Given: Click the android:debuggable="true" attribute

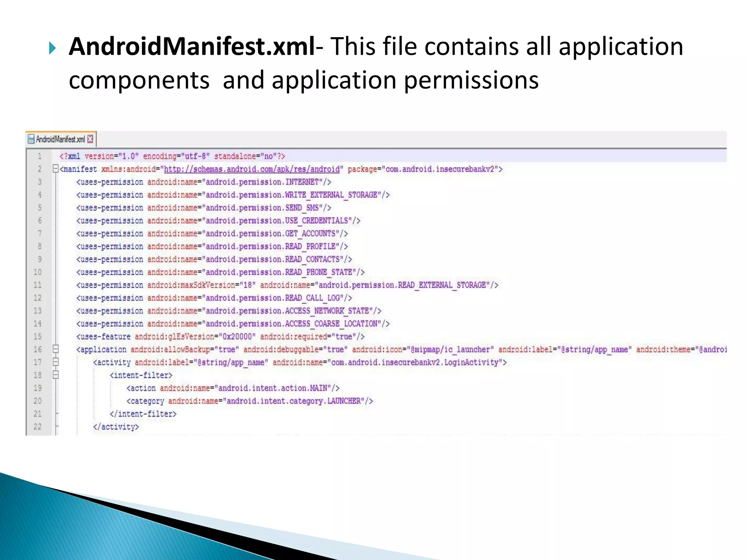Looking at the screenshot, I should (296, 350).
